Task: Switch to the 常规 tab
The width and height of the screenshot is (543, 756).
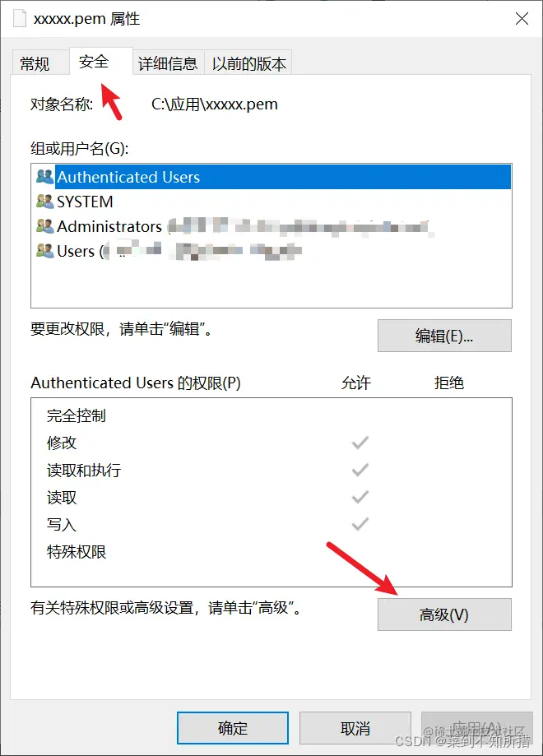Action: [x=35, y=63]
